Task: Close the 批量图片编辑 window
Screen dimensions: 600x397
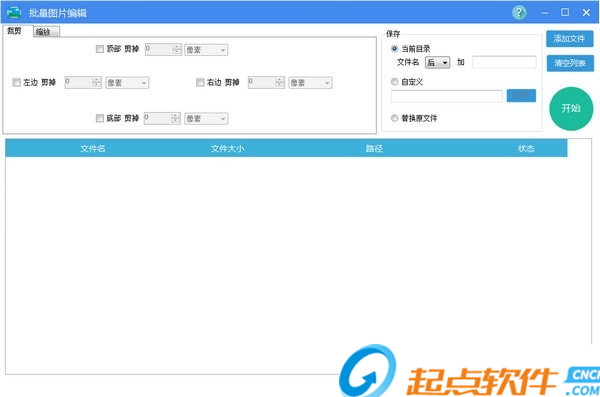Action: 586,13
